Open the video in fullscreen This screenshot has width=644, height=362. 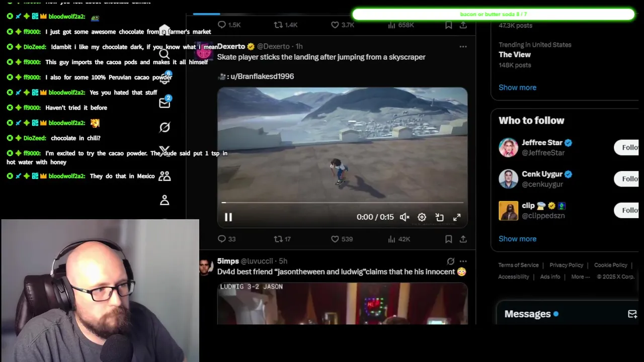(x=457, y=217)
